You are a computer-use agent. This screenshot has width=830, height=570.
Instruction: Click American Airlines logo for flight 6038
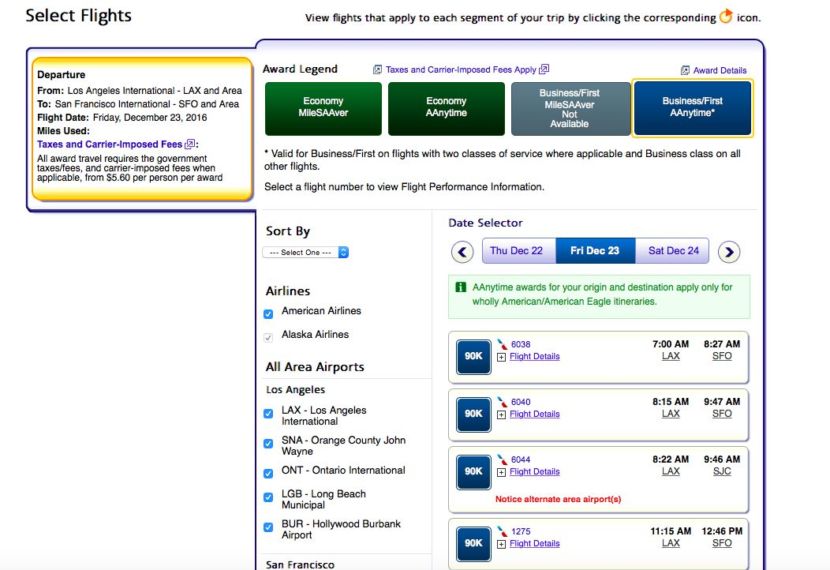coord(502,345)
